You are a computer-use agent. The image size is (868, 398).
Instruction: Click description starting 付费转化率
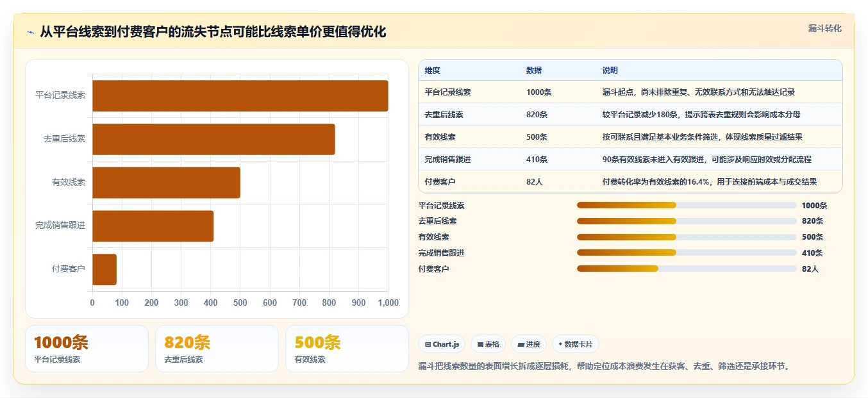click(x=710, y=182)
